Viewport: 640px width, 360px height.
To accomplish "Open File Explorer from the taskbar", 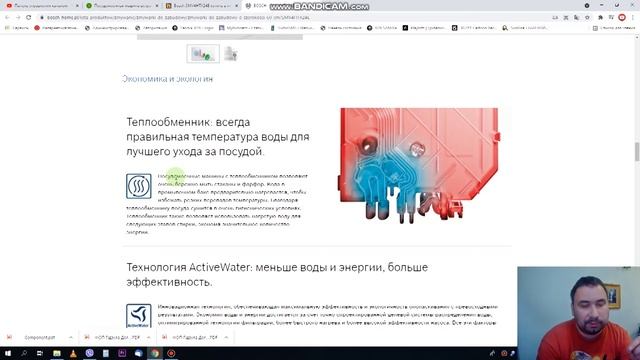I will [57, 353].
